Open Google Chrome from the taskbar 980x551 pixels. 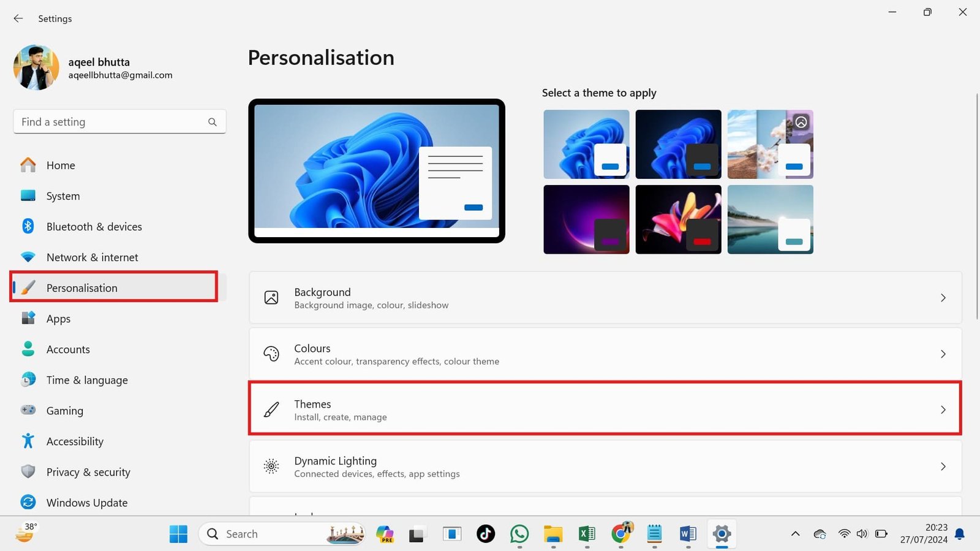pos(621,534)
